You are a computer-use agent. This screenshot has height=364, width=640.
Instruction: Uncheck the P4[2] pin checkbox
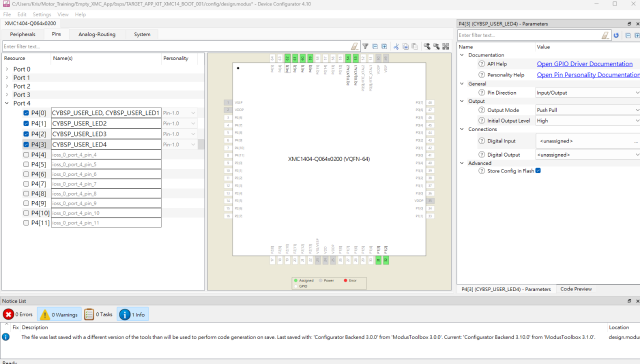[x=26, y=134]
